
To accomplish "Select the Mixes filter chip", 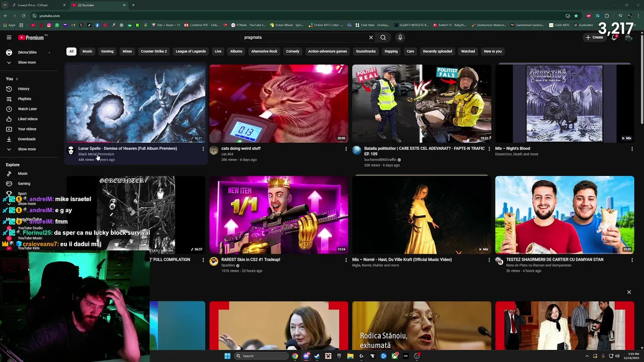I will coord(127,51).
